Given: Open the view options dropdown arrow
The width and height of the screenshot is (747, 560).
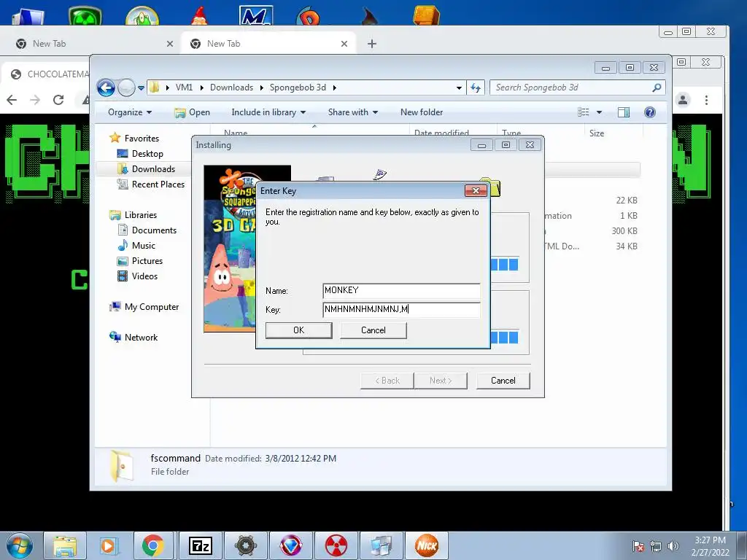Looking at the screenshot, I should tap(600, 112).
